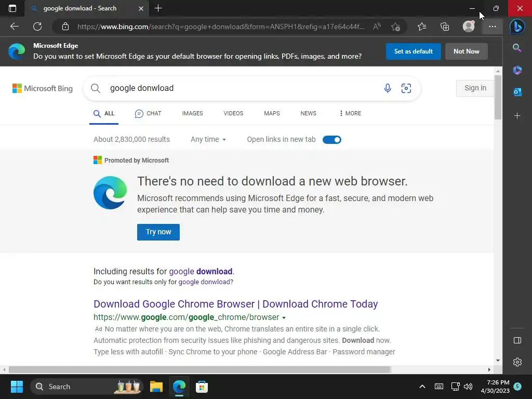Image resolution: width=532 pixels, height=399 pixels.
Task: Open the Favorites list
Action: (x=422, y=26)
